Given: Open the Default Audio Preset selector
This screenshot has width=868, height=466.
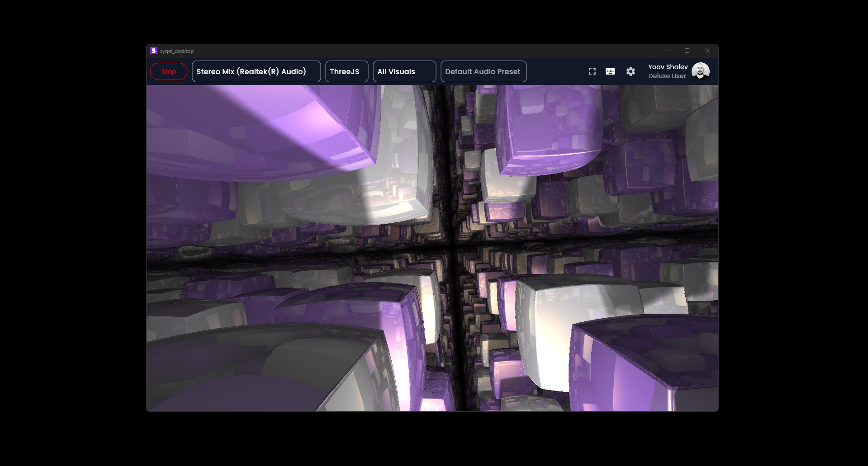Looking at the screenshot, I should tap(483, 71).
